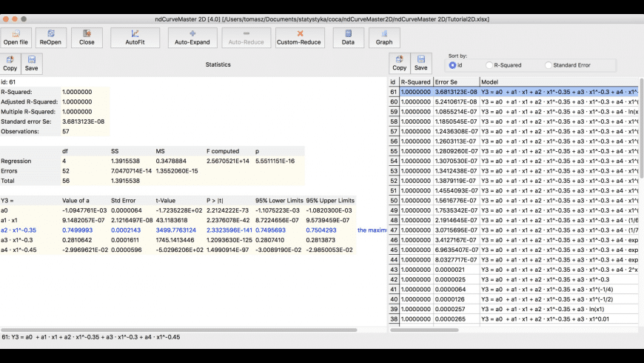This screenshot has height=363, width=644.
Task: Save statistics using left panel Save icon
Action: tap(31, 63)
